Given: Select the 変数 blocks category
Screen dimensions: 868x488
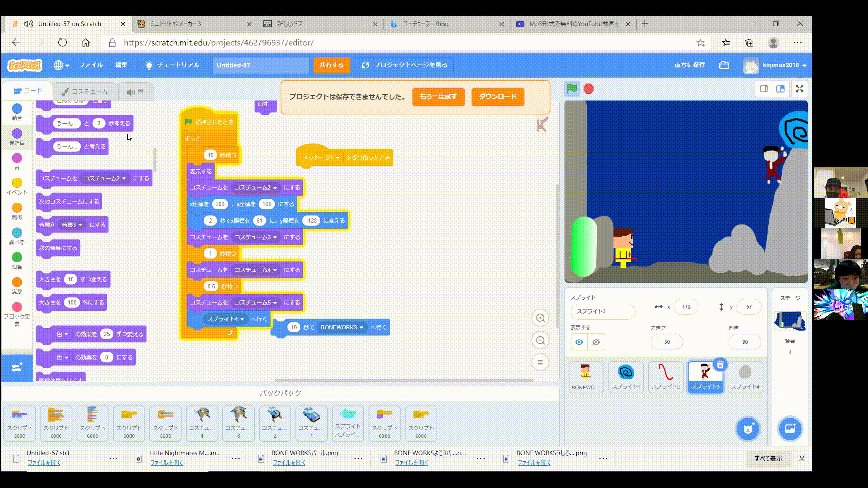Looking at the screenshot, I should click(17, 286).
